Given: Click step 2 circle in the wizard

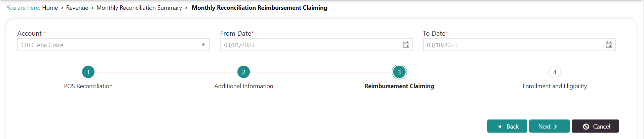Looking at the screenshot, I should [243, 72].
